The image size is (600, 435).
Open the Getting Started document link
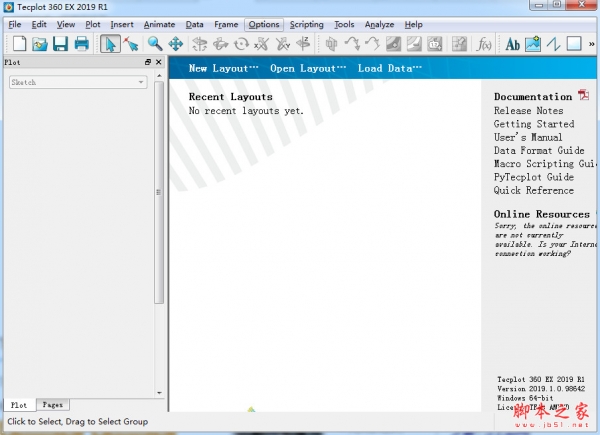point(533,124)
